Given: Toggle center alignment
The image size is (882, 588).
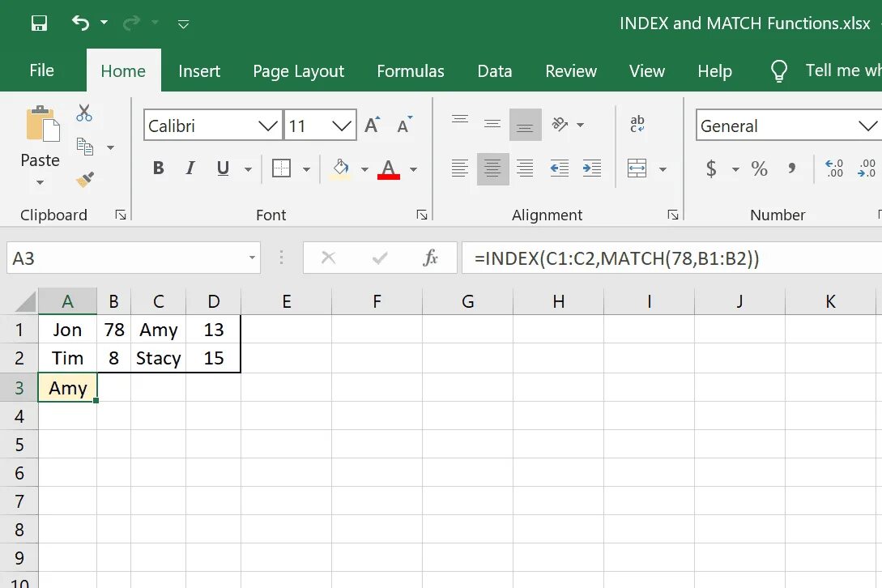Looking at the screenshot, I should click(x=492, y=168).
